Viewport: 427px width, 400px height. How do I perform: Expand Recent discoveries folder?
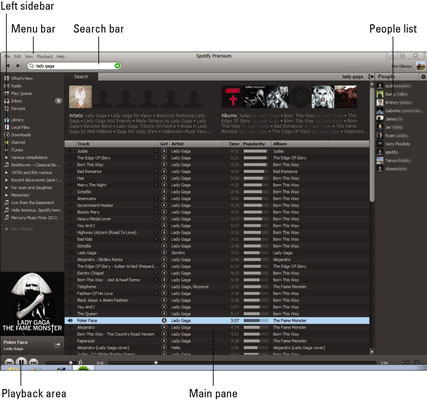coord(6,180)
